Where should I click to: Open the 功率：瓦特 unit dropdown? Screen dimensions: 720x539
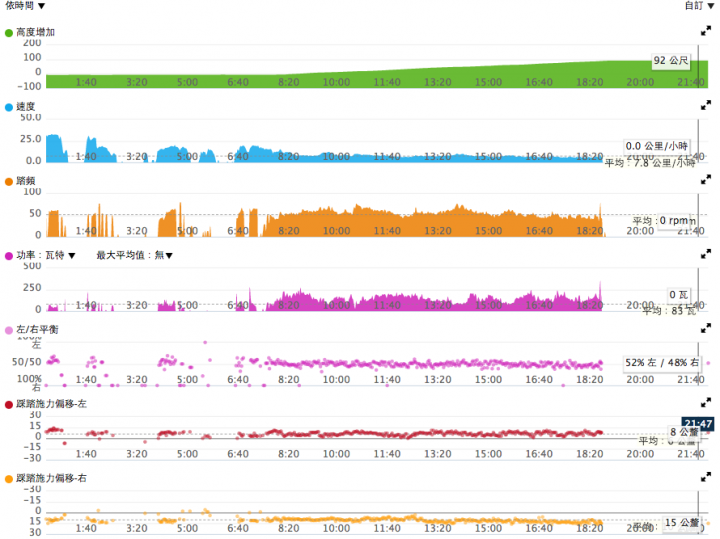[x=46, y=255]
